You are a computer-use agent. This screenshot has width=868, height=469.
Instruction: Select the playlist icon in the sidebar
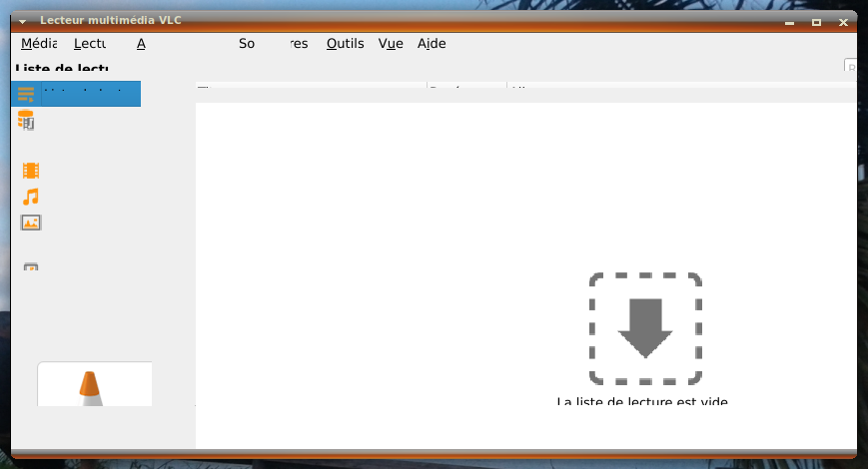[x=26, y=94]
